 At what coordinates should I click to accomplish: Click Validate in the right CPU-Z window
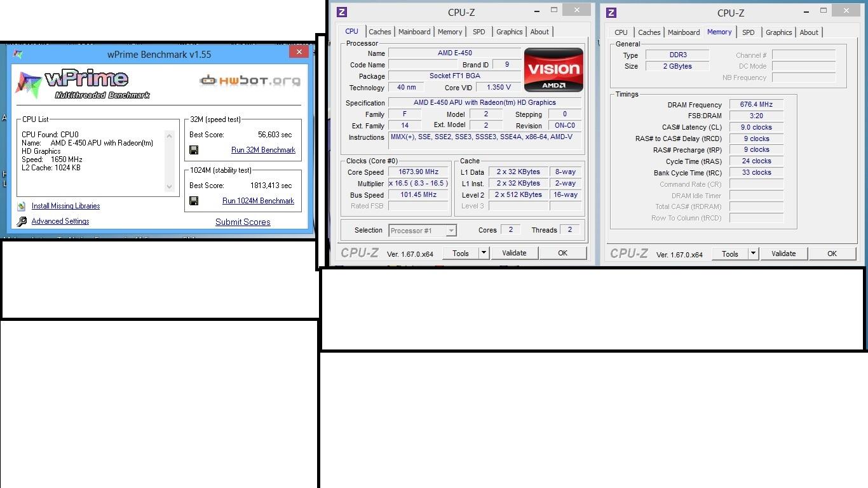[783, 254]
